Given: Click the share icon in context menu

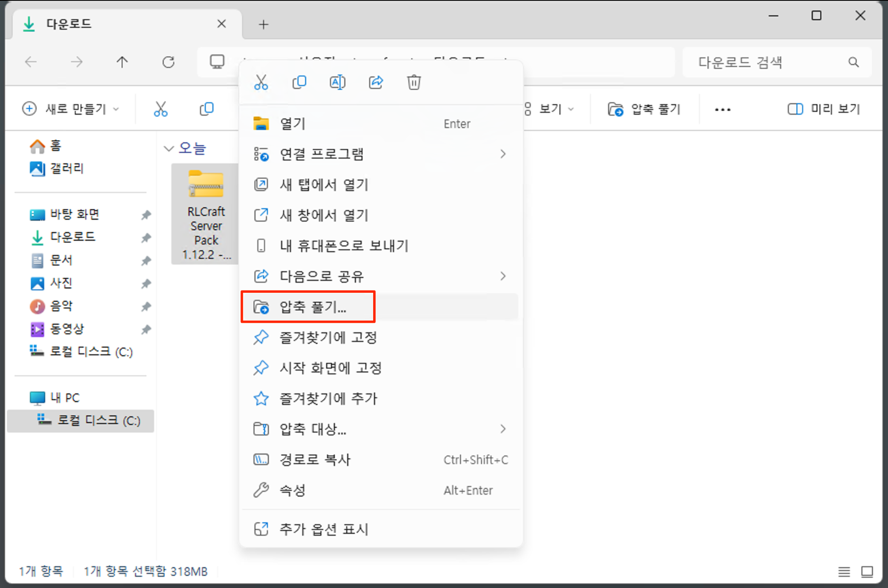Looking at the screenshot, I should (376, 82).
